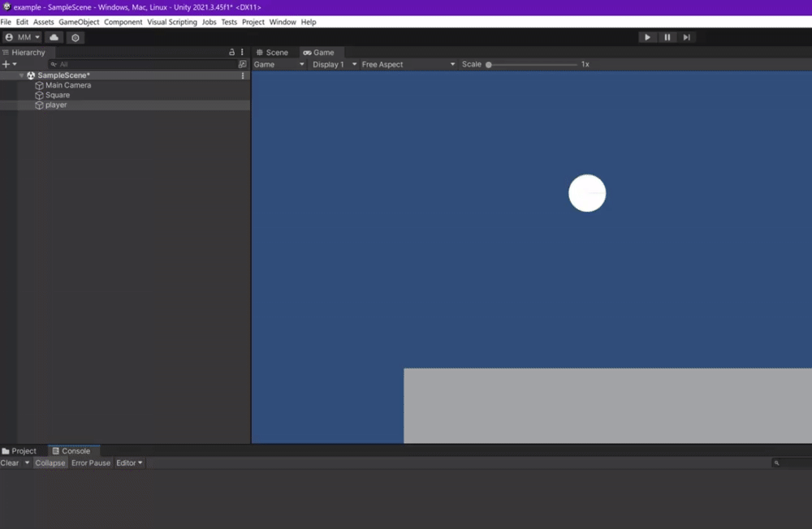Toggle the Hierarchy panel lock icon

click(232, 52)
